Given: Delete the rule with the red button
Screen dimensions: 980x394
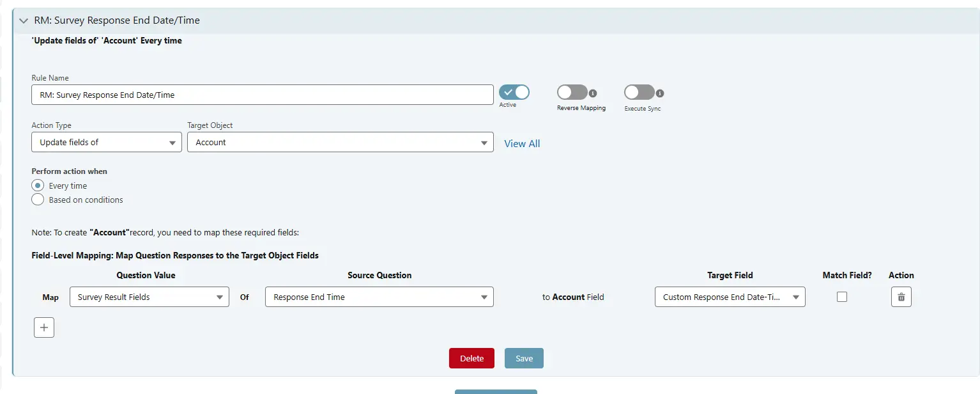Looking at the screenshot, I should tap(471, 358).
